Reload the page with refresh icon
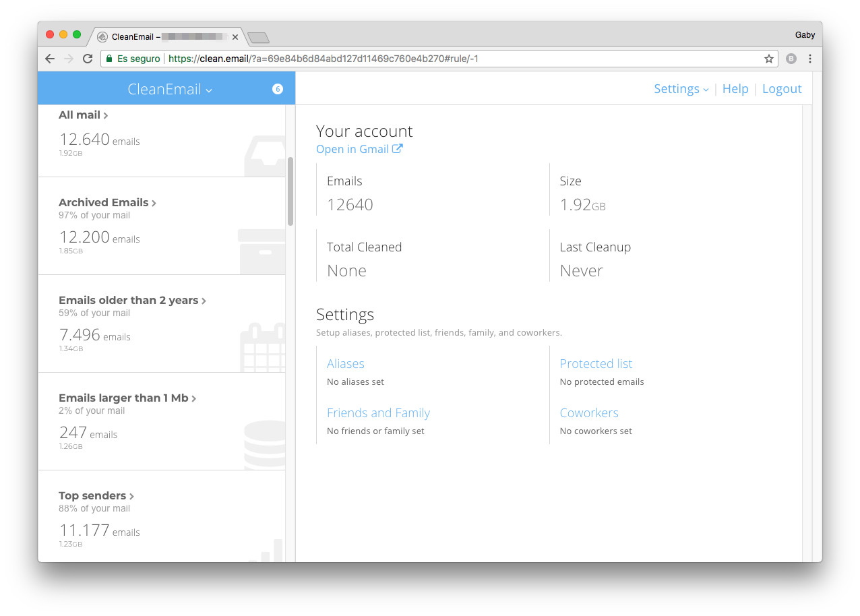860x616 pixels. point(88,59)
